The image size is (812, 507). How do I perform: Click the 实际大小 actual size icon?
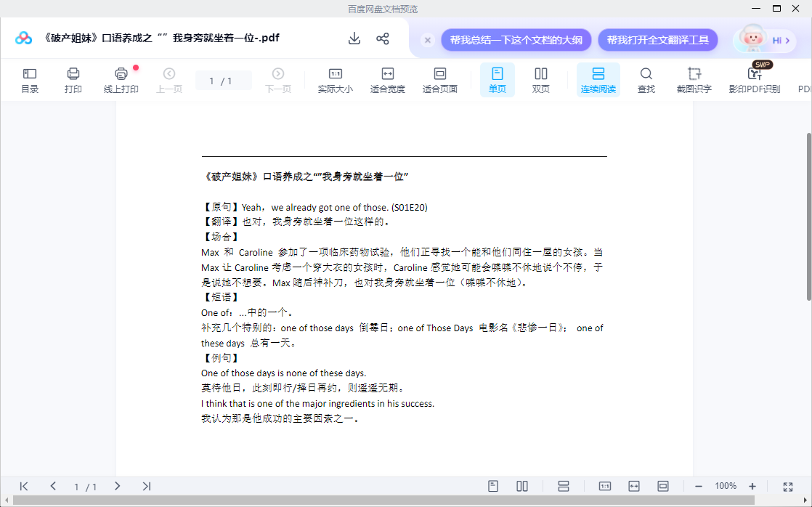click(x=335, y=79)
